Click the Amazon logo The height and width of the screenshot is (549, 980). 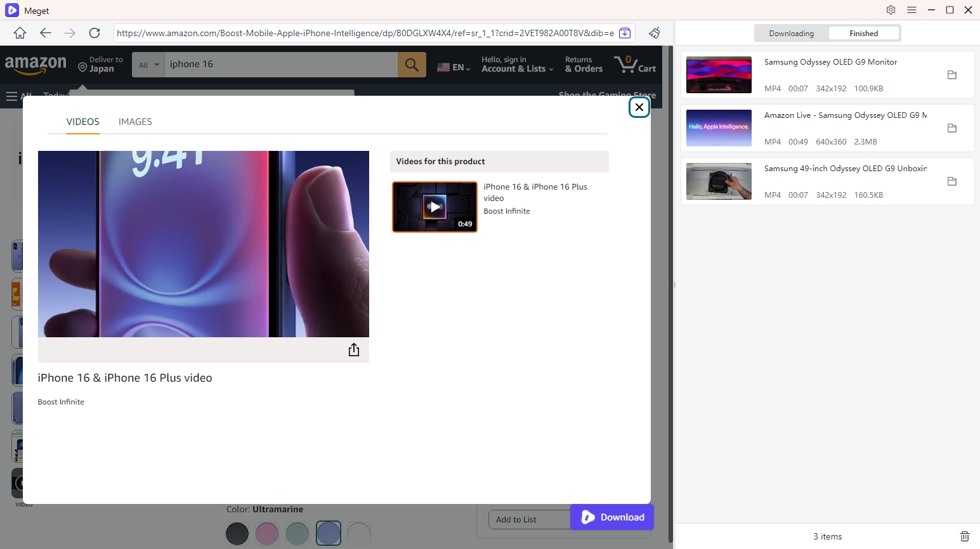click(x=36, y=64)
